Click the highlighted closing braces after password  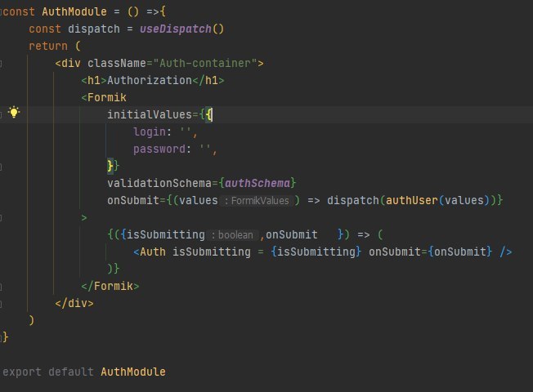pyautogui.click(x=113, y=166)
